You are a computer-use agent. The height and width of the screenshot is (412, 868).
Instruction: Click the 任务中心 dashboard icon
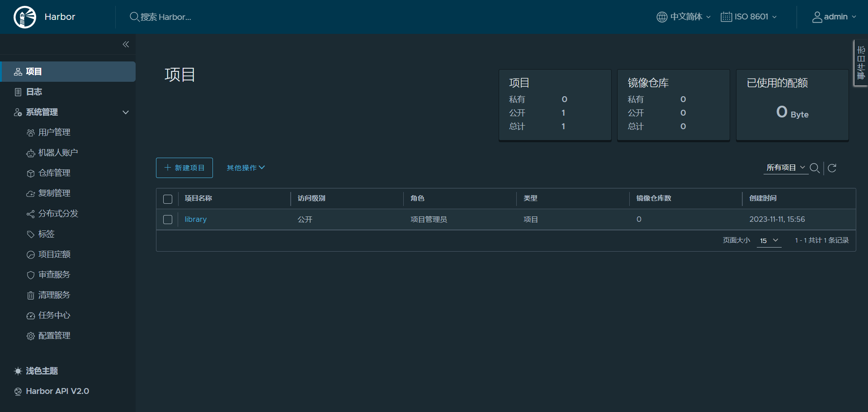pos(30,316)
